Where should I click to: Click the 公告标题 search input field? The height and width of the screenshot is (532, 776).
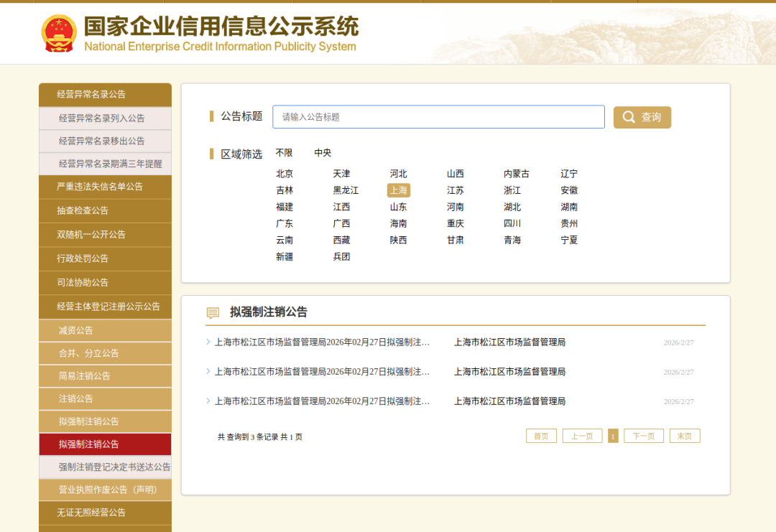pos(438,117)
